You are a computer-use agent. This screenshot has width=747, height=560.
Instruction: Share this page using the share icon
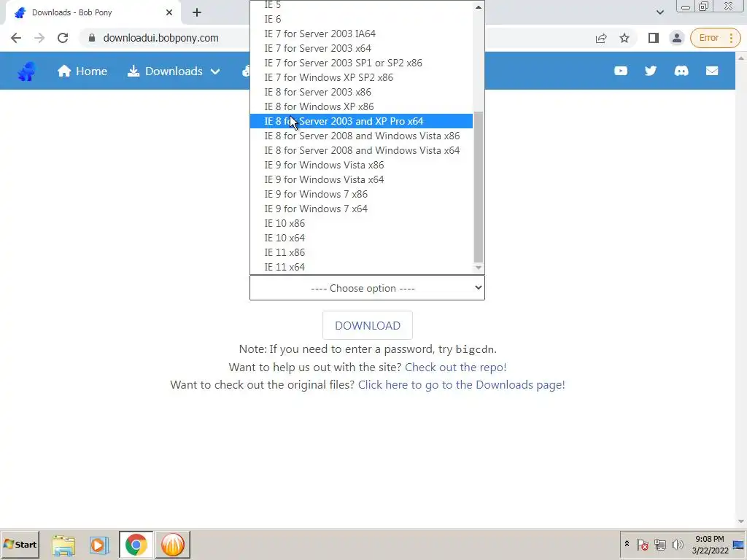(x=601, y=38)
